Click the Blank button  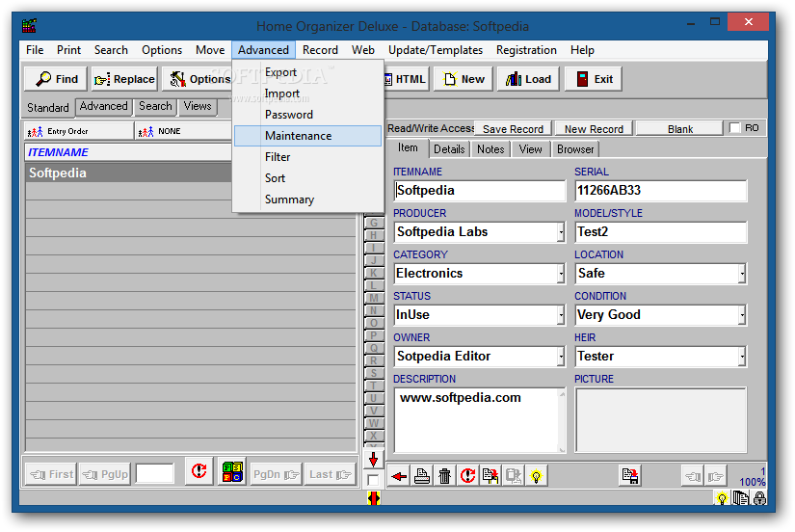(680, 129)
